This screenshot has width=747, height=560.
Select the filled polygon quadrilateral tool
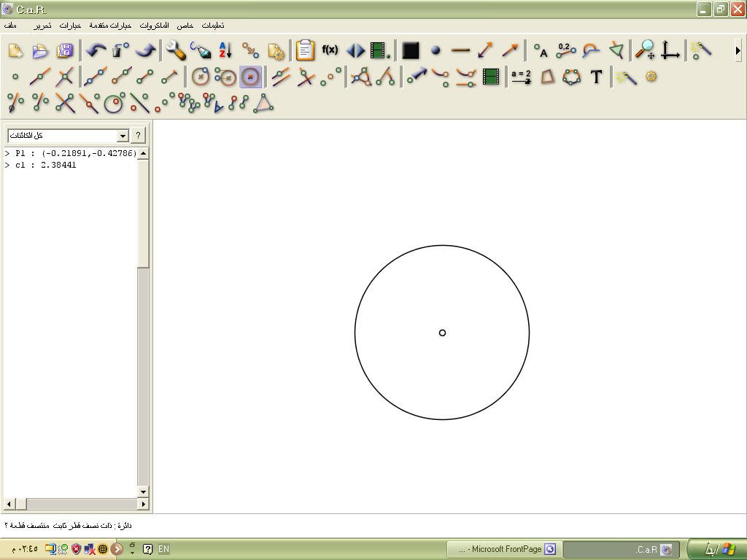(547, 77)
